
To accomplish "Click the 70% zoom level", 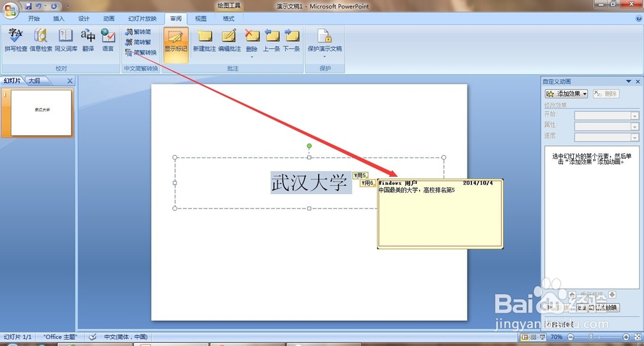I will point(556,337).
